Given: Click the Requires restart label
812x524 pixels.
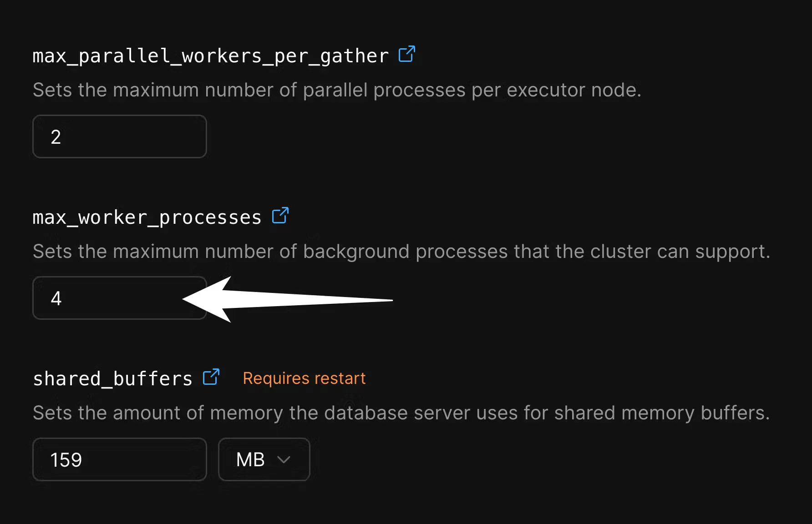Looking at the screenshot, I should [304, 378].
